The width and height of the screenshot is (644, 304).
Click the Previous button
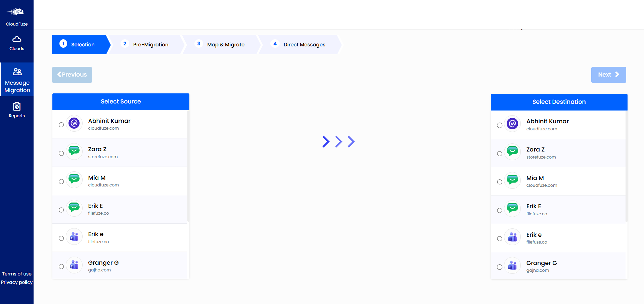tap(72, 75)
